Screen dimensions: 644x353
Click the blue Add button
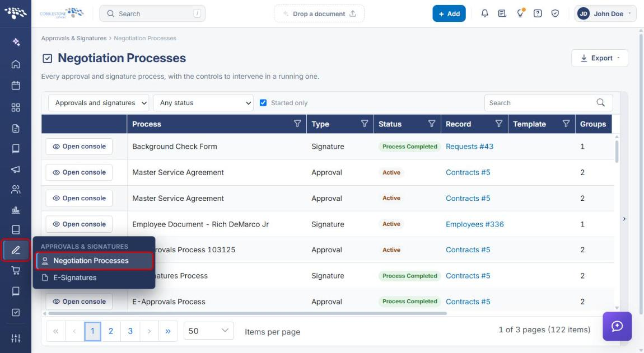449,13
